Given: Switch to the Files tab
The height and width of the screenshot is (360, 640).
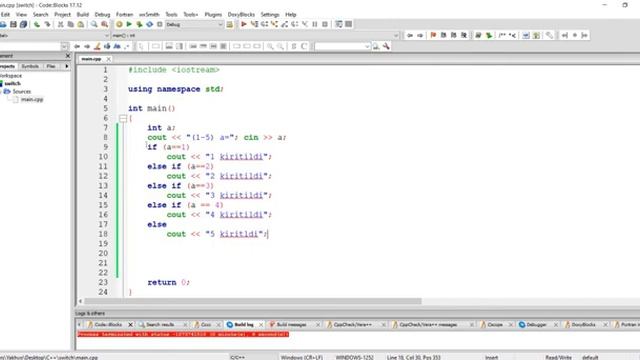Looking at the screenshot, I should coord(51,66).
